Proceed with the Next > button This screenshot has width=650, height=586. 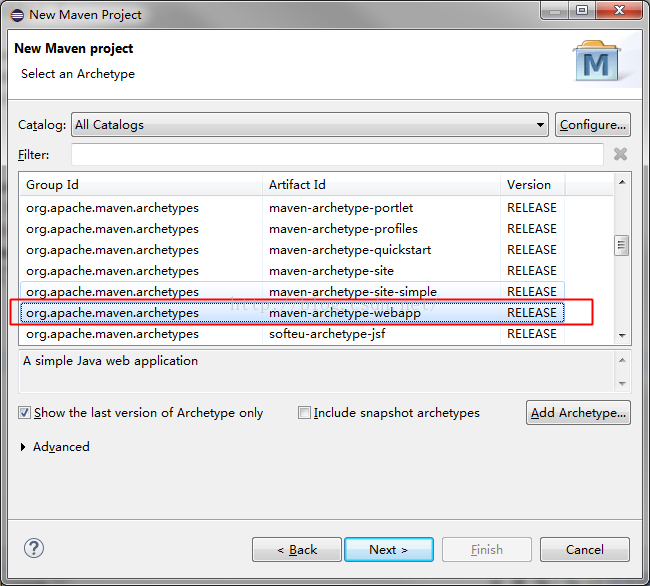(389, 550)
